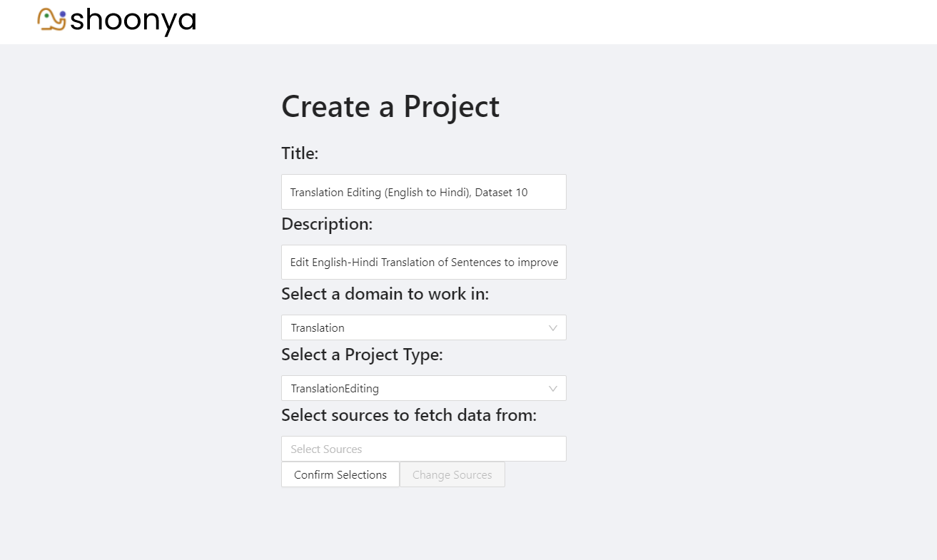Click the empty gray background beside the form
This screenshot has width=937, height=560.
pos(749,285)
